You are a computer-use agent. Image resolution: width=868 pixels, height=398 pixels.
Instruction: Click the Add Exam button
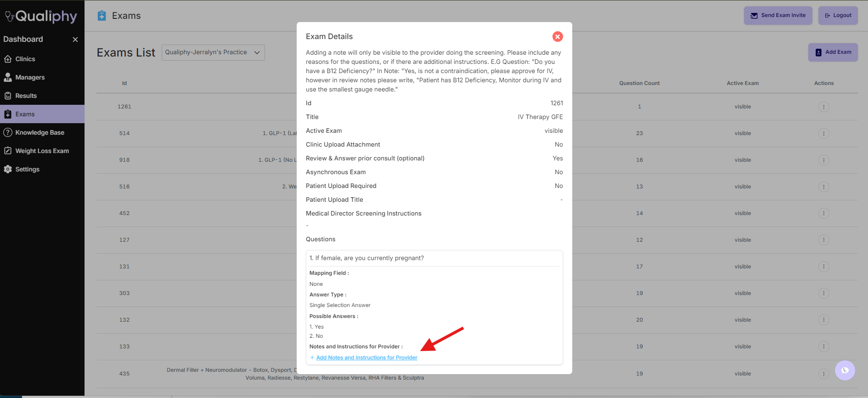coord(833,52)
